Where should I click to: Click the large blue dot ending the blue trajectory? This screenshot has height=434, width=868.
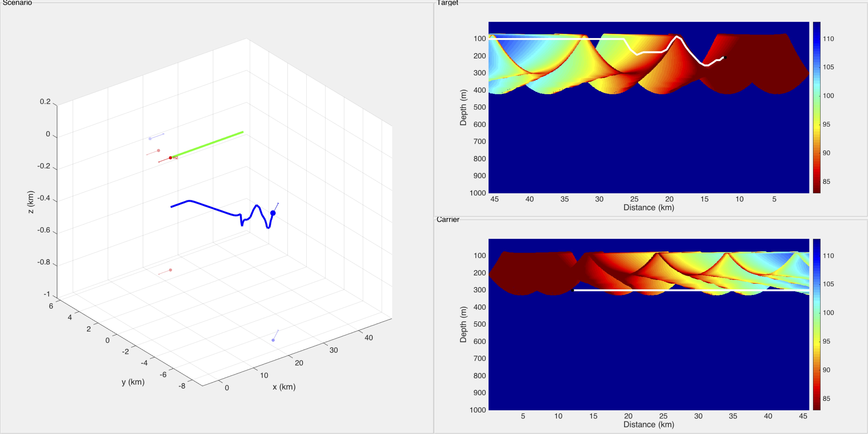(273, 213)
